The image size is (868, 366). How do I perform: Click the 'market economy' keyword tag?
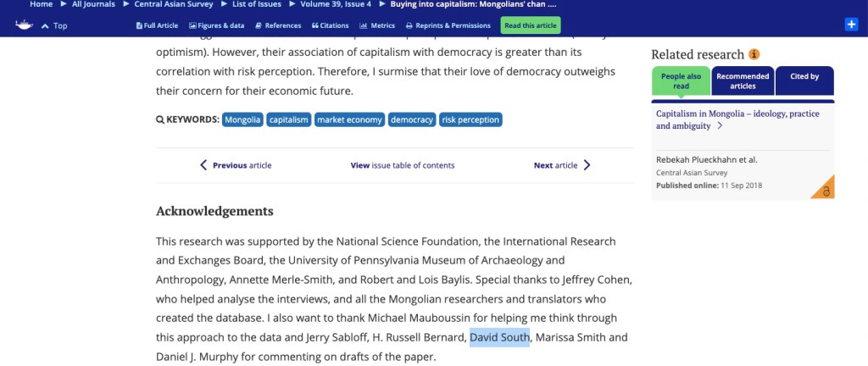tap(349, 119)
